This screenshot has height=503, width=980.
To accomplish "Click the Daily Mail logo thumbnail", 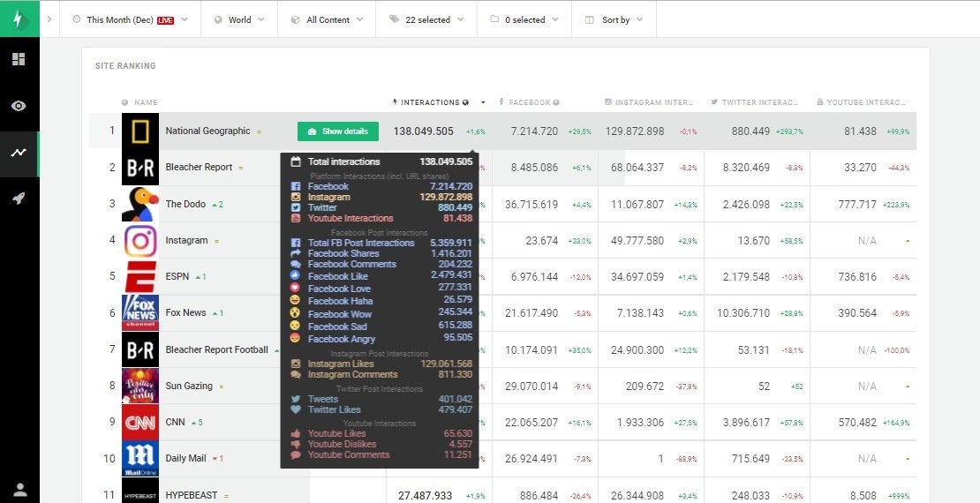I will (x=140, y=459).
